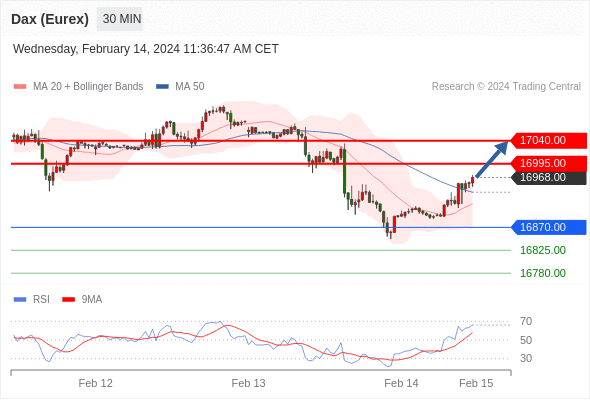Click the pink MA 20 legend swatch
The height and width of the screenshot is (400, 590).
tap(20, 87)
